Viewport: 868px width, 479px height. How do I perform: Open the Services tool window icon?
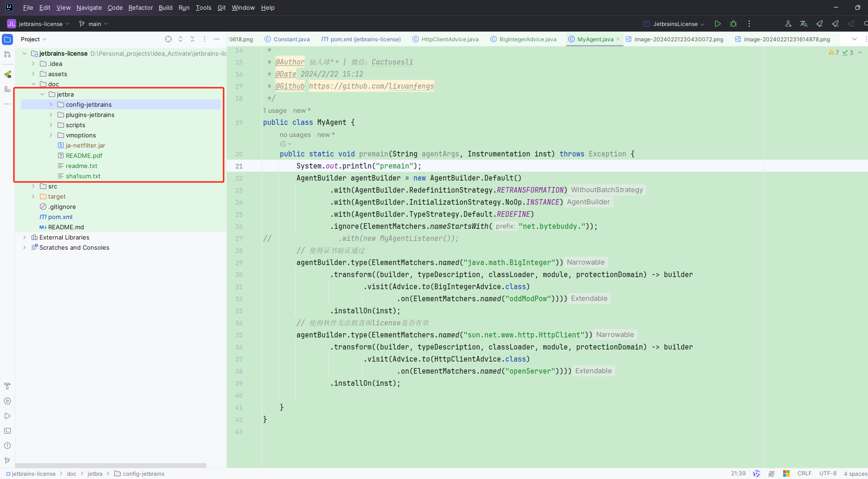point(7,401)
